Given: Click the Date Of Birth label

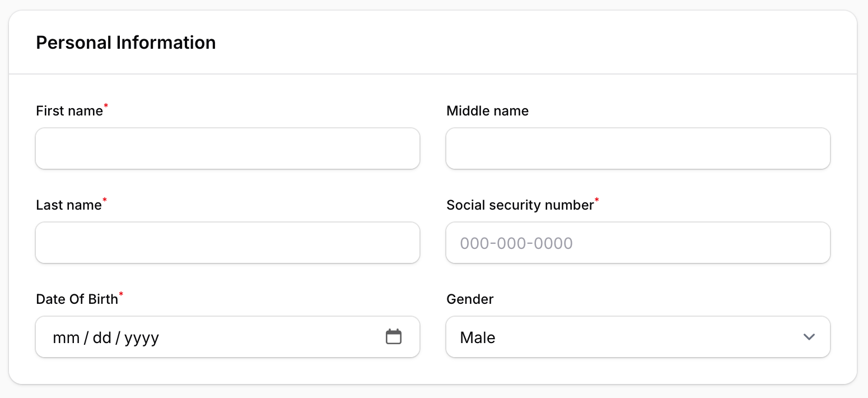Looking at the screenshot, I should (x=77, y=299).
